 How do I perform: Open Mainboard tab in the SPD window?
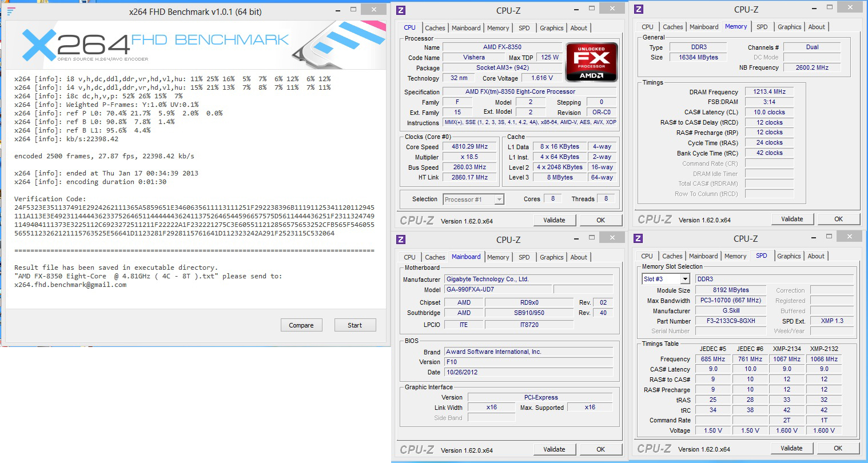point(703,256)
